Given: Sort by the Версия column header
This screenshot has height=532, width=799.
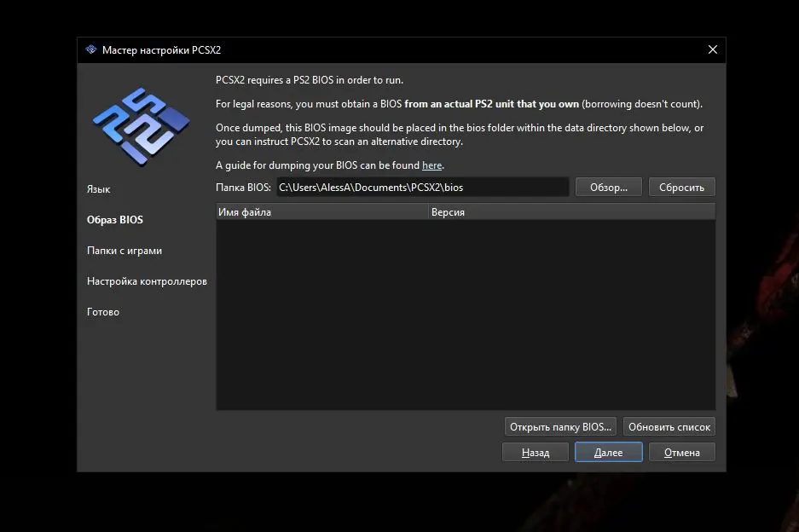Looking at the screenshot, I should (570, 212).
